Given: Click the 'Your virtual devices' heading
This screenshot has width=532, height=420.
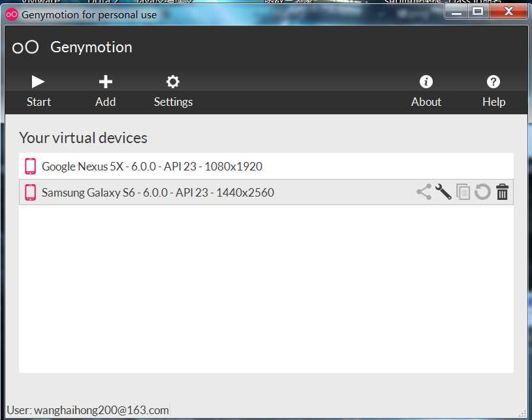Looking at the screenshot, I should [x=83, y=138].
